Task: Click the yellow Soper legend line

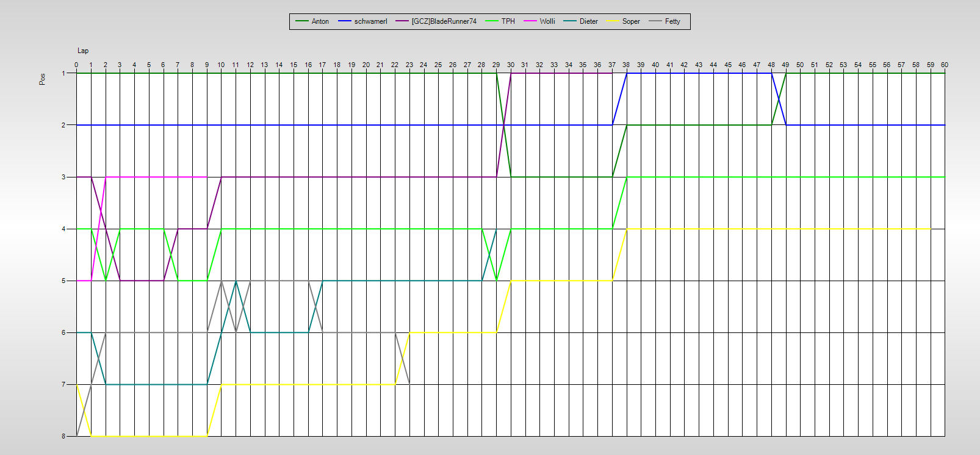Action: (613, 21)
